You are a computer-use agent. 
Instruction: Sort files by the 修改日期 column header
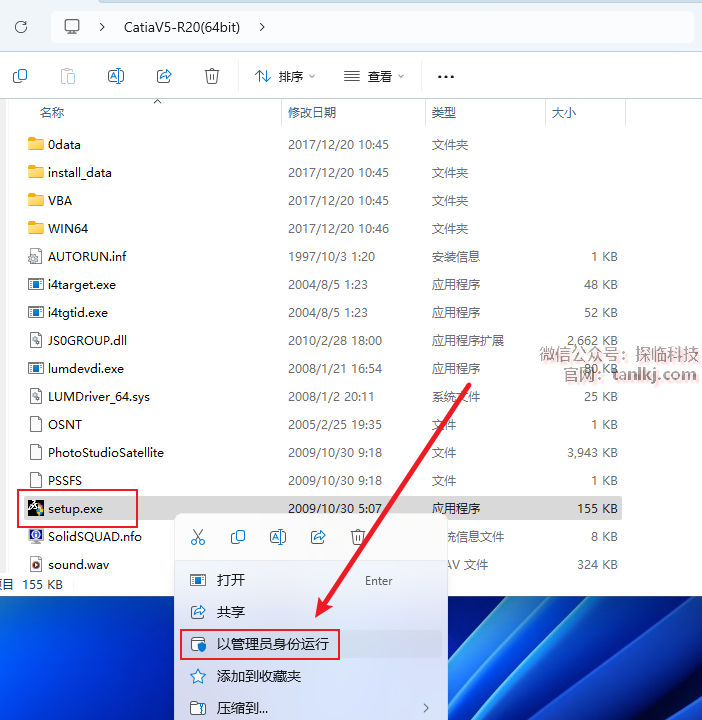click(x=312, y=113)
